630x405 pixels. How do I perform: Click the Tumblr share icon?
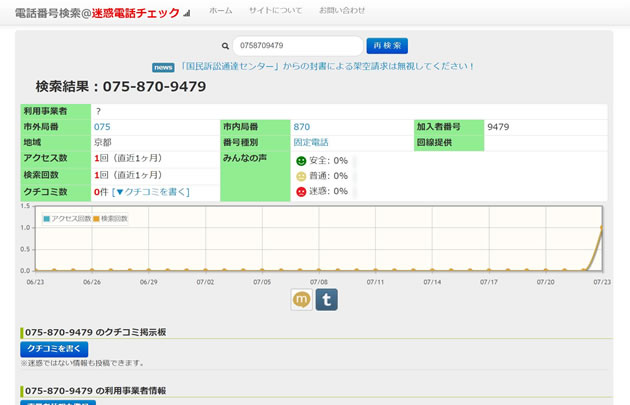(327, 299)
